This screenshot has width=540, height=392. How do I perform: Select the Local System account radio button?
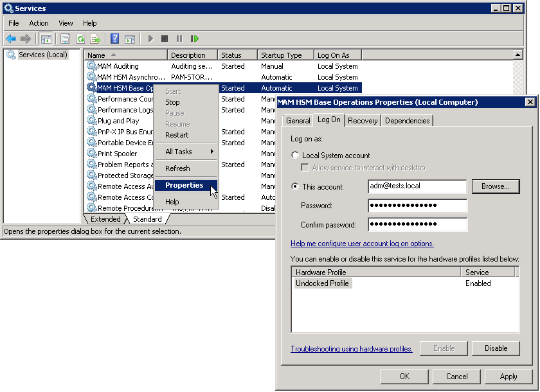point(295,156)
